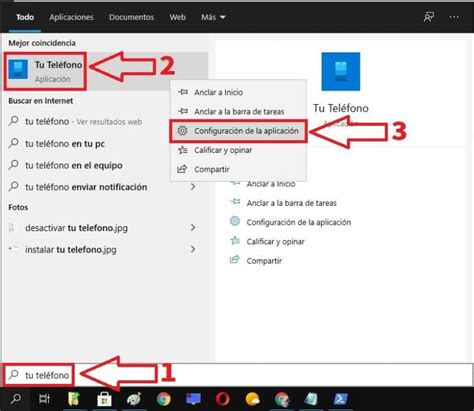Open the File Explorer folder icon on taskbar
The image size is (474, 411).
pyautogui.click(x=74, y=399)
